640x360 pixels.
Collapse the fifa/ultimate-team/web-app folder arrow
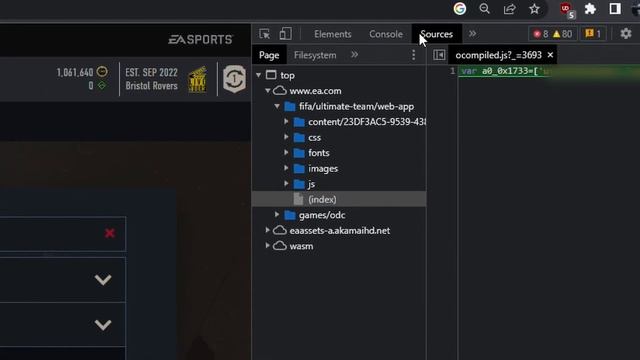[x=277, y=106]
